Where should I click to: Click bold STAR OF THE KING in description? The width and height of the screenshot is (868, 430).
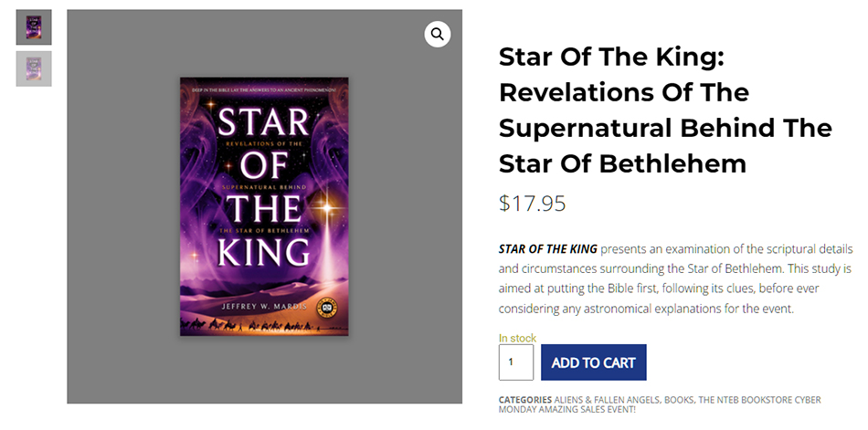pyautogui.click(x=548, y=248)
